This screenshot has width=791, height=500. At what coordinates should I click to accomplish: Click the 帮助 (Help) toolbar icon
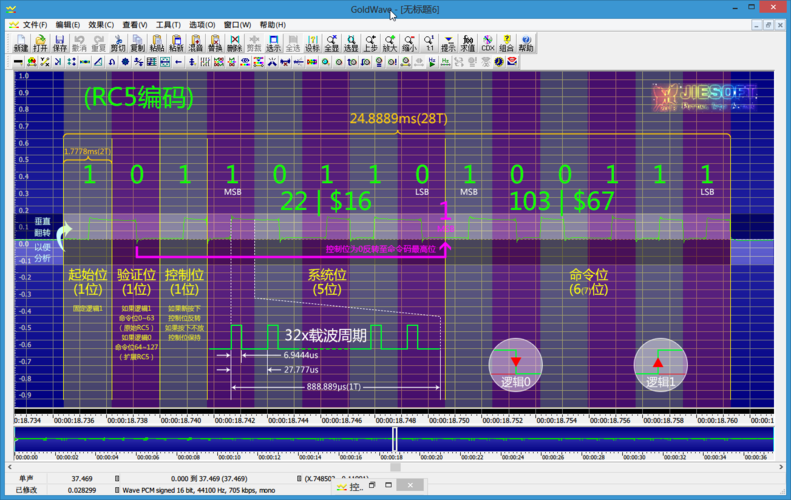[x=526, y=43]
